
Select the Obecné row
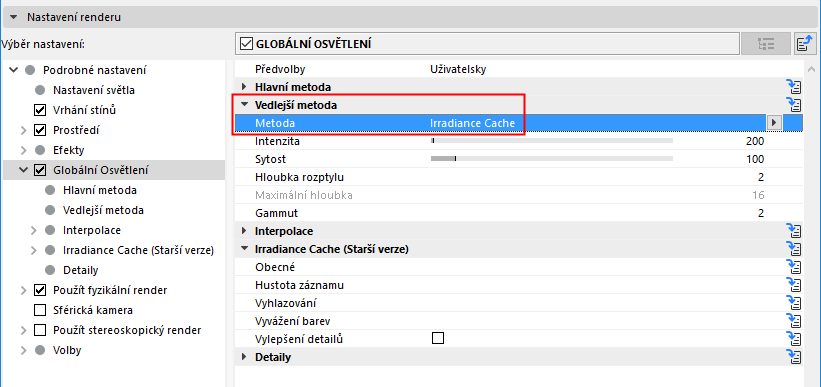click(519, 267)
